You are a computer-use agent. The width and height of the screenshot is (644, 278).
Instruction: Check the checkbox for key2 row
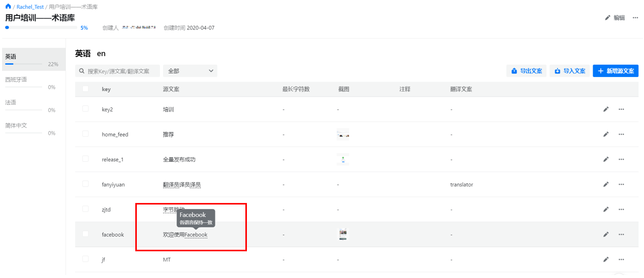[x=85, y=109]
